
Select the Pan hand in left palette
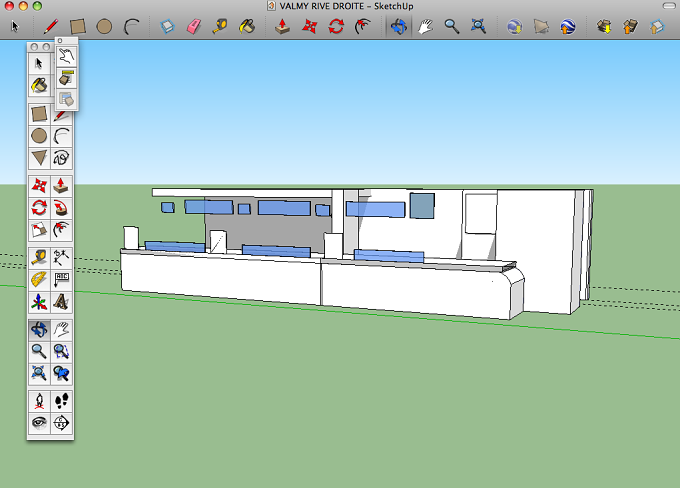(61, 330)
